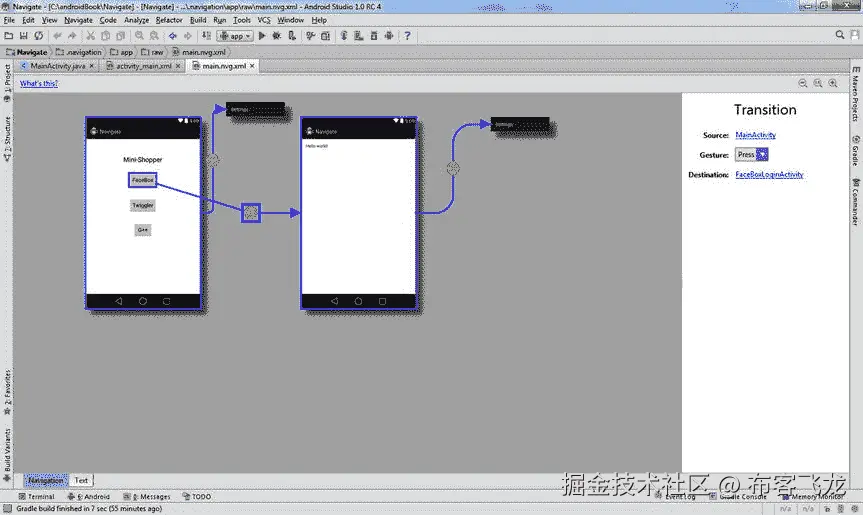863x515 pixels.
Task: Close the main.nvg.xml tab
Action: click(x=252, y=66)
